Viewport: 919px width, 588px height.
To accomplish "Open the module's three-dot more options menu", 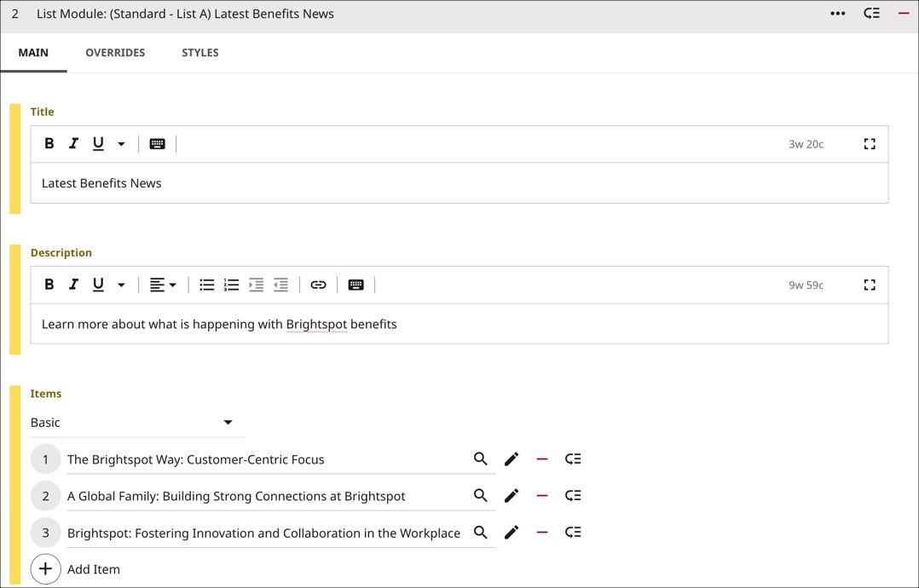I will coord(837,14).
